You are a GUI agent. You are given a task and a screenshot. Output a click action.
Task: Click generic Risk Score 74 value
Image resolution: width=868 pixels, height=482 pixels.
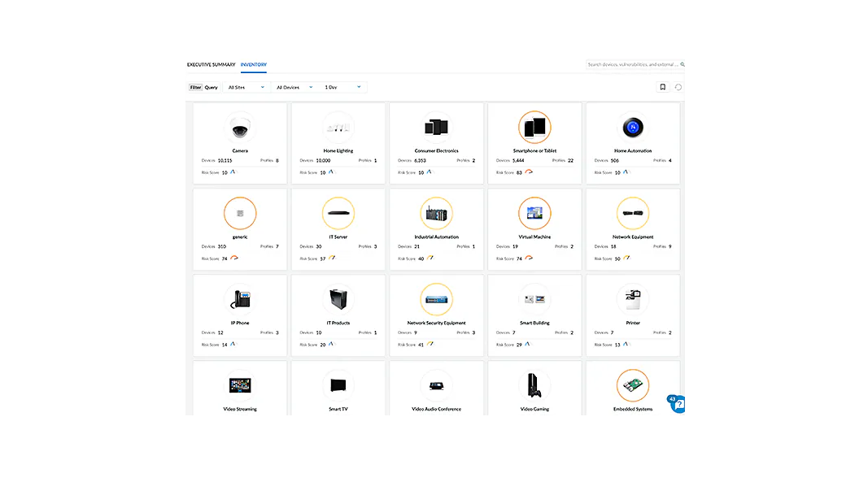[x=225, y=258]
